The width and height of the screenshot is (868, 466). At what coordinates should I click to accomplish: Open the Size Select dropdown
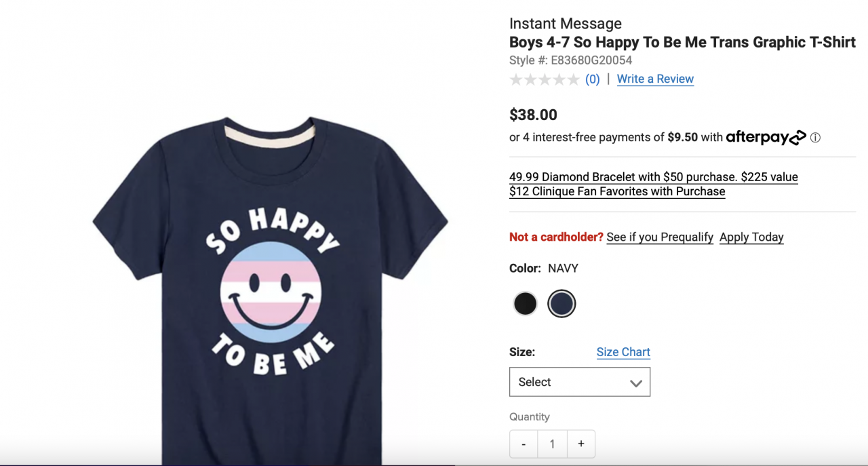tap(580, 382)
